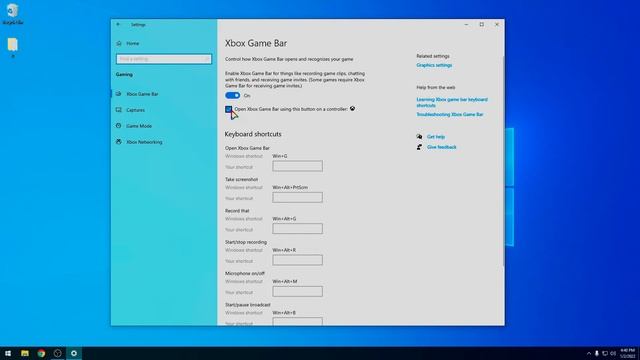Click the back arrow in Settings title bar
This screenshot has width=640, height=360.
(118, 24)
